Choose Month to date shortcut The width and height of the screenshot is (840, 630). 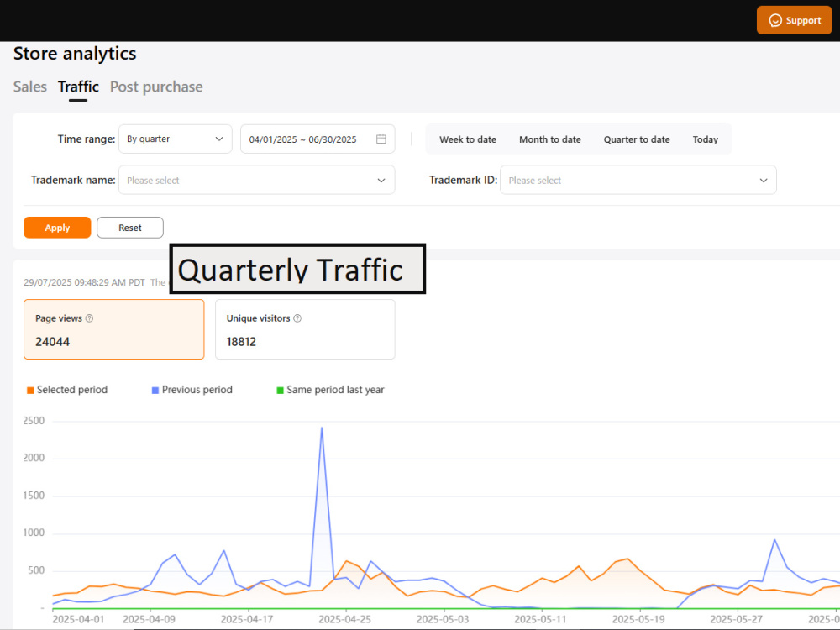pyautogui.click(x=549, y=139)
